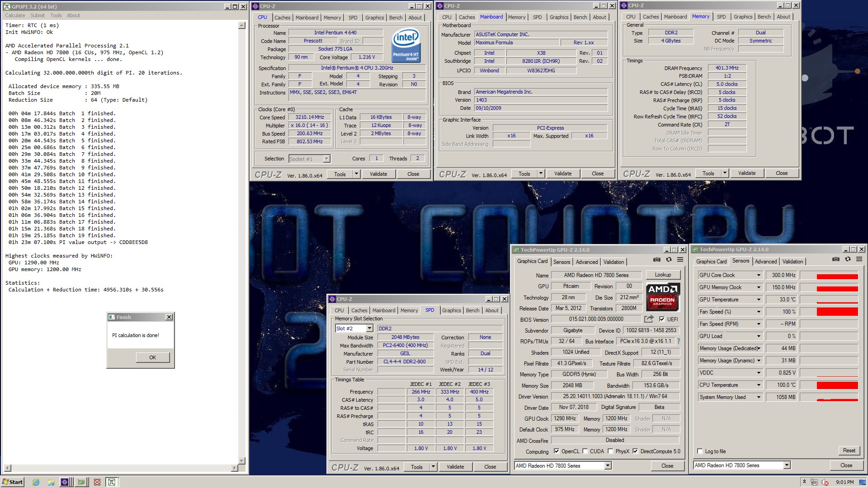
Task: Open the GPU Memory Clock sensor dropdown
Action: [x=759, y=287]
